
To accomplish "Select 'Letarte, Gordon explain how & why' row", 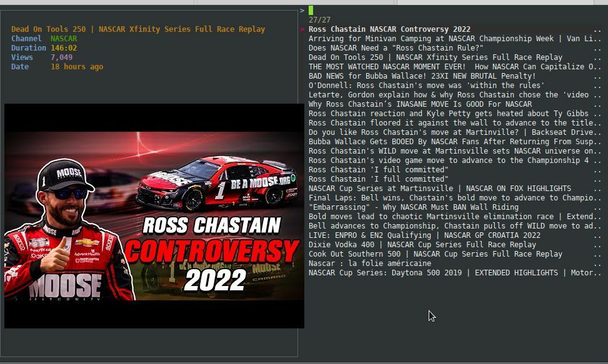I will click(454, 95).
